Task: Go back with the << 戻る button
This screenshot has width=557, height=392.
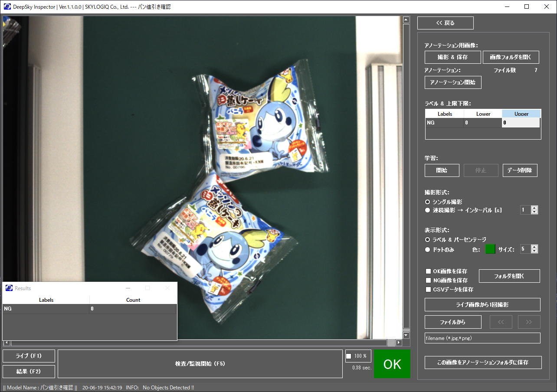Action: point(446,23)
